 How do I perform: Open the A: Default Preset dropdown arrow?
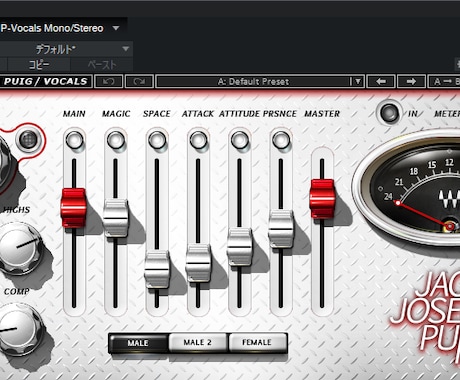(x=357, y=81)
